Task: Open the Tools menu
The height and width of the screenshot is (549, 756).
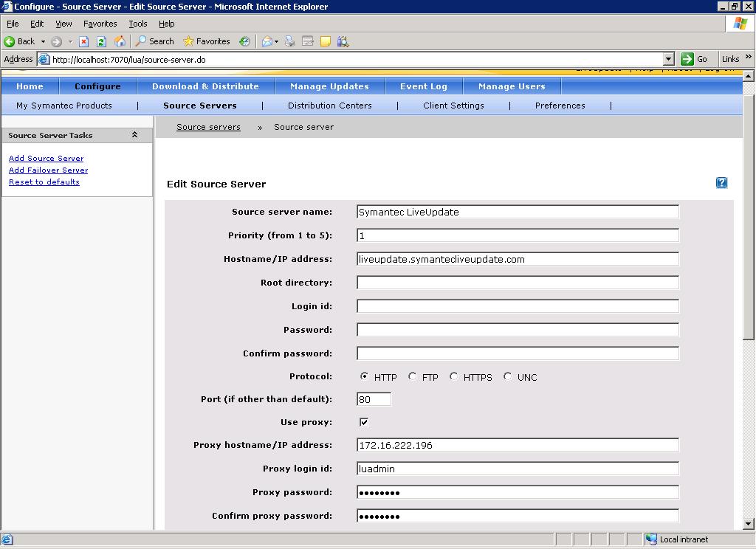Action: [x=138, y=24]
